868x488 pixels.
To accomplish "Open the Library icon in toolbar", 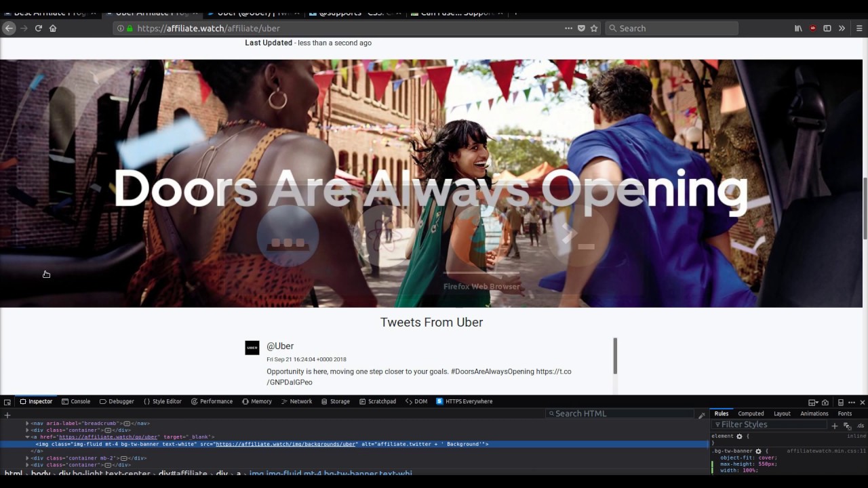I will [x=798, y=28].
